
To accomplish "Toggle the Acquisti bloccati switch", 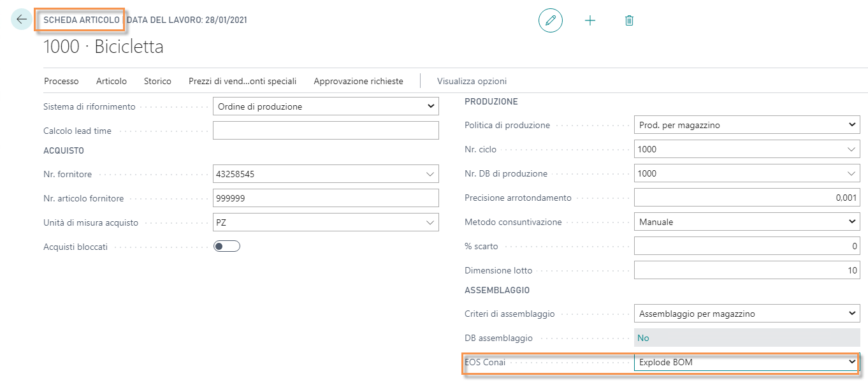I will pos(226,247).
